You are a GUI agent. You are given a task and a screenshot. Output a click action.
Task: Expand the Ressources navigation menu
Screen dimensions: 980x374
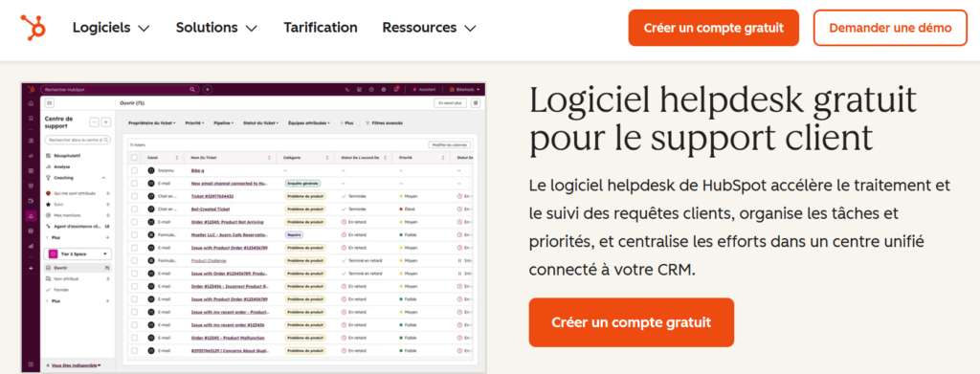429,28
